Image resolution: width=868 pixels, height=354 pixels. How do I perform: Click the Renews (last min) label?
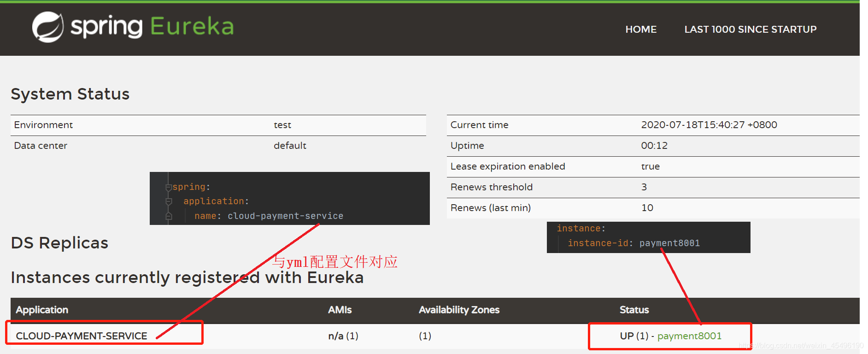[x=491, y=208]
